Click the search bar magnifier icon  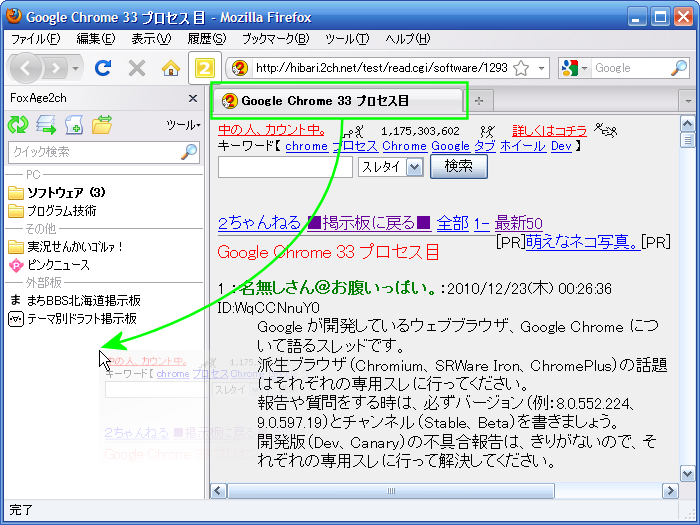(x=679, y=68)
